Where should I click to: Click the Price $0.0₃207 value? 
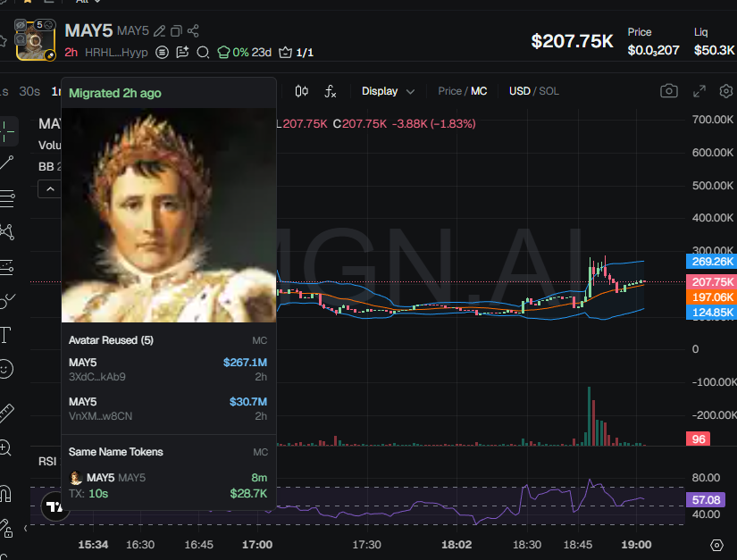tap(653, 50)
